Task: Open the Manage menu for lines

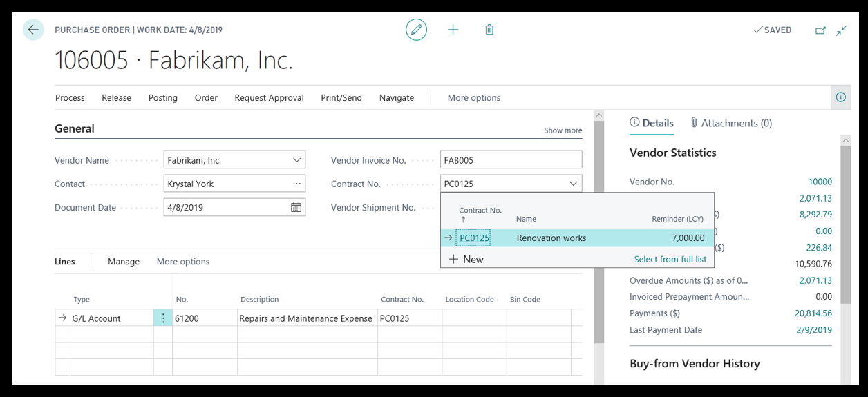Action: 124,262
